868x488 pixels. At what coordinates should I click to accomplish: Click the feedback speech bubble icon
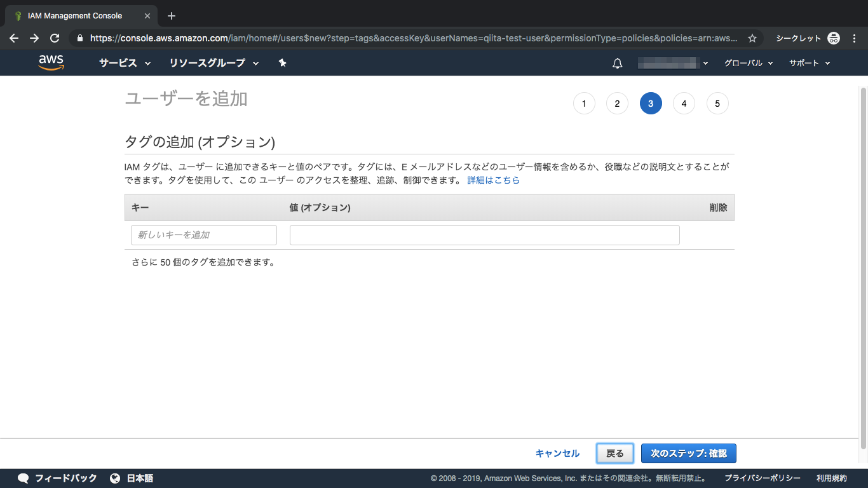pos(24,478)
